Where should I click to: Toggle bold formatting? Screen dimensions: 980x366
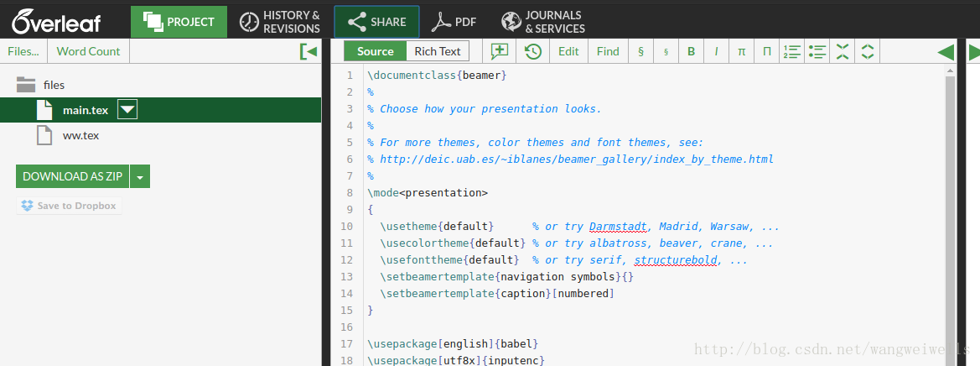pos(692,51)
